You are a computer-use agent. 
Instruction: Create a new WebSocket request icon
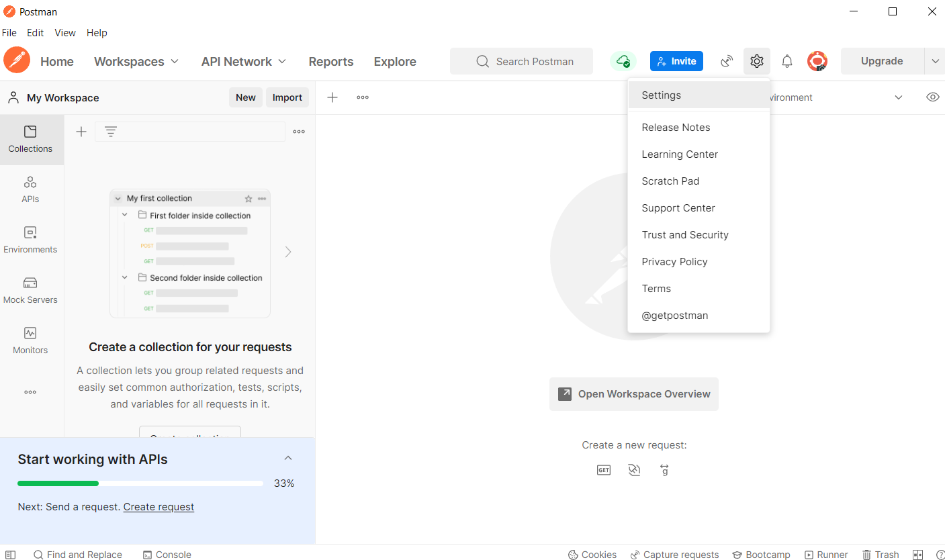coord(635,470)
